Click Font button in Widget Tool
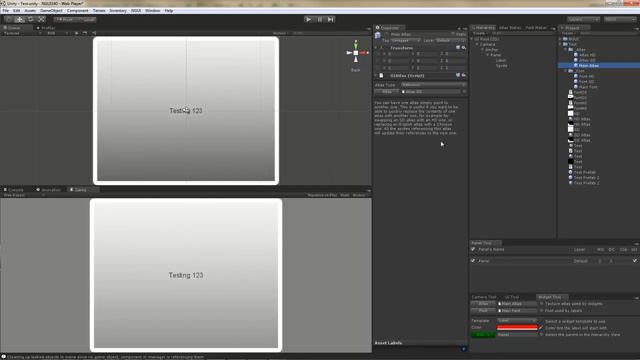The width and height of the screenshot is (640, 360). coord(483,311)
